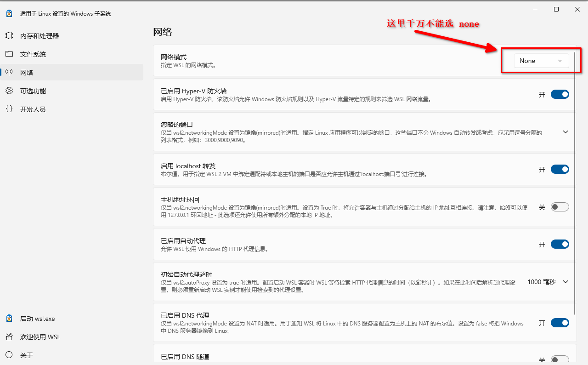Open the 内存和处理器 settings page
Image resolution: width=588 pixels, height=365 pixels.
coord(73,35)
